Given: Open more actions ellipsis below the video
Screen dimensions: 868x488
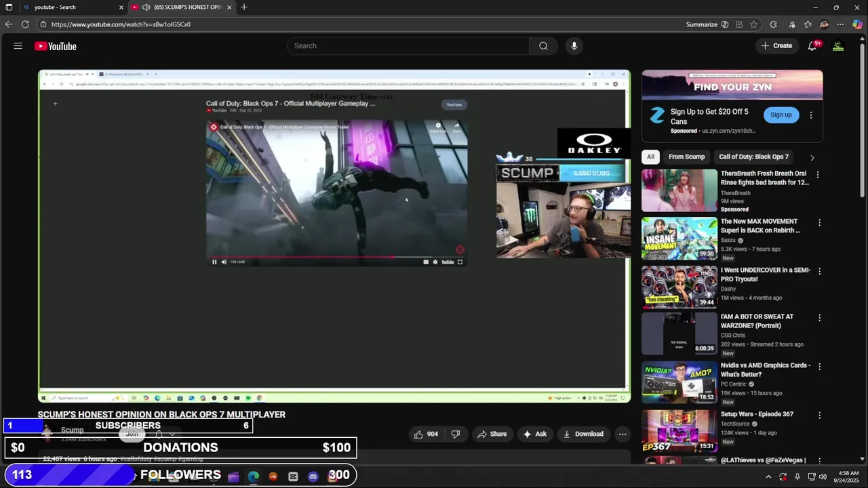Looking at the screenshot, I should pyautogui.click(x=623, y=434).
